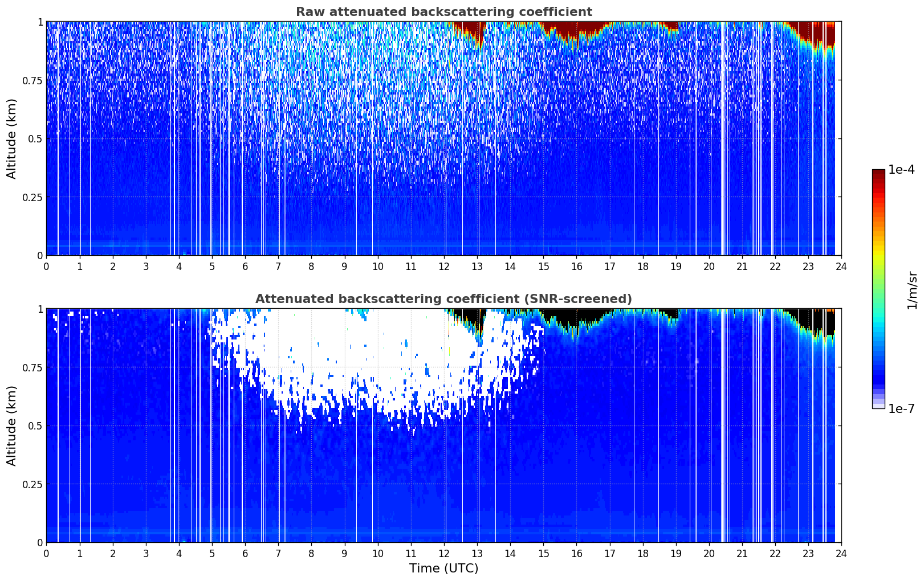Click the "24" hour tick under the raw plot

coord(841,266)
